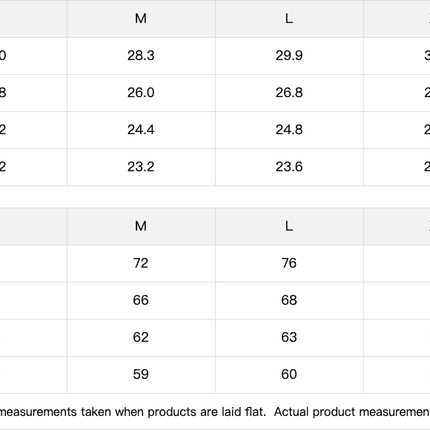This screenshot has height=430, width=430.
Task: Select the 72 cell in lower table
Action: [141, 263]
